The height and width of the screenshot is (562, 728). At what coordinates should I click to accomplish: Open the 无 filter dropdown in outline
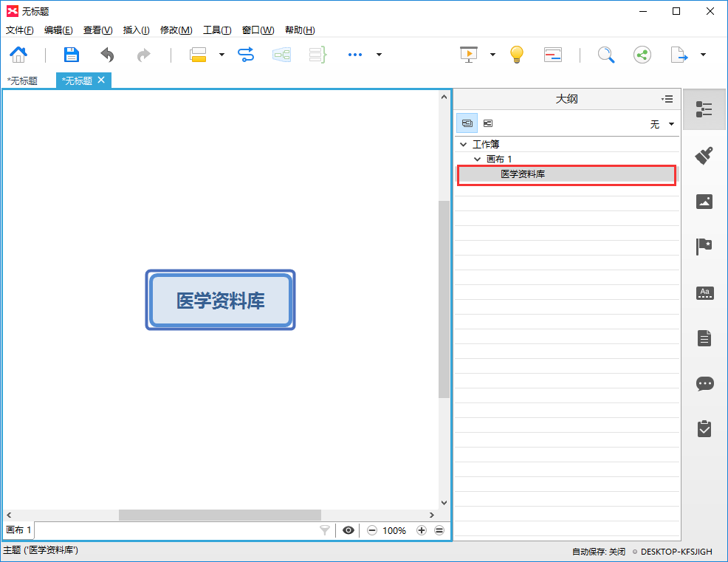click(662, 124)
